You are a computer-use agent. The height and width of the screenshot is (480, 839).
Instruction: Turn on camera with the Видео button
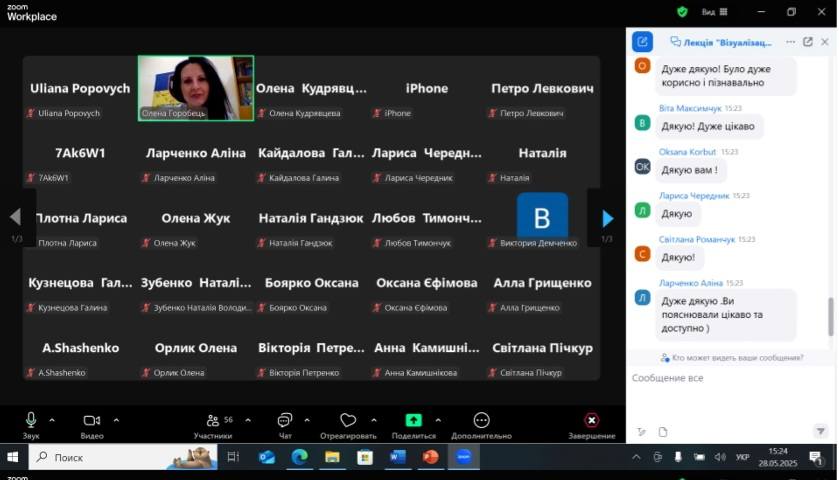[92, 421]
